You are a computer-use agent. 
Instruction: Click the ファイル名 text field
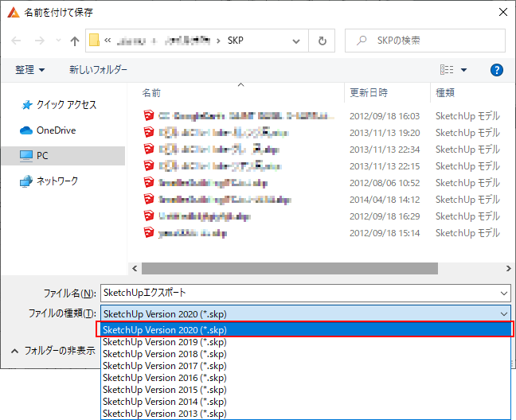tap(306, 293)
